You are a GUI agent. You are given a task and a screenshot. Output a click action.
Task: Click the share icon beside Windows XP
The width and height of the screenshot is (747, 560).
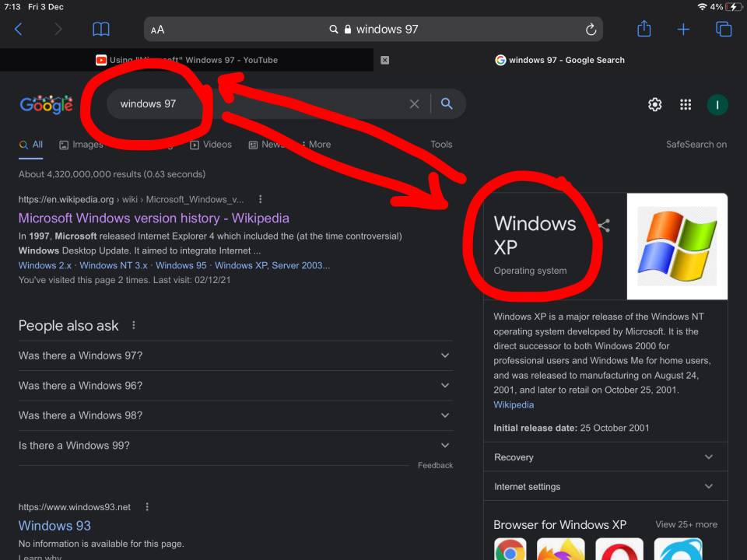(604, 226)
